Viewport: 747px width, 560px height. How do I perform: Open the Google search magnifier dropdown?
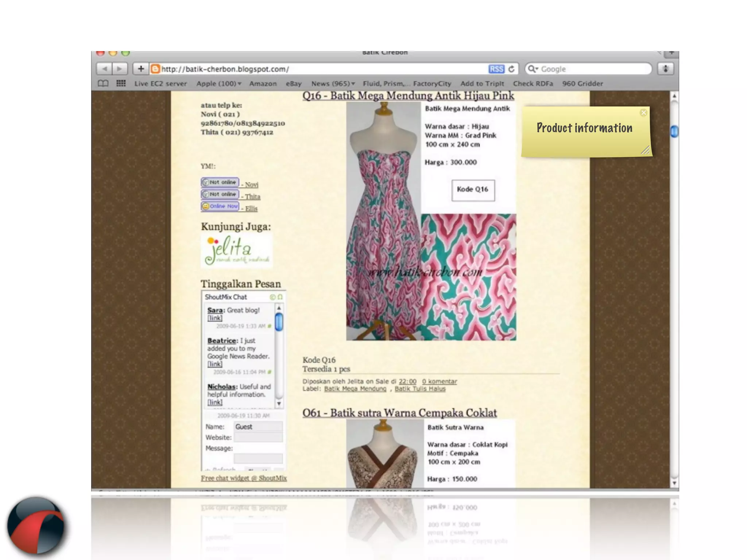click(x=533, y=69)
